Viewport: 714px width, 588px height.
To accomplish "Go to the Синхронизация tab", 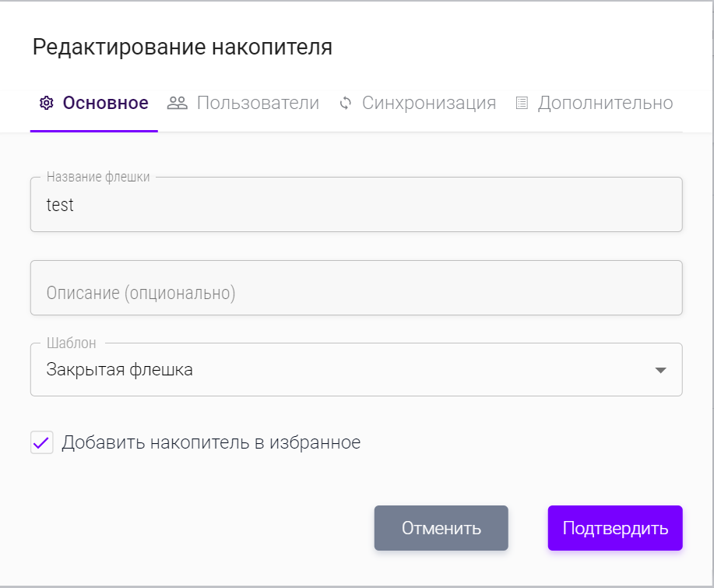I will coord(428,103).
